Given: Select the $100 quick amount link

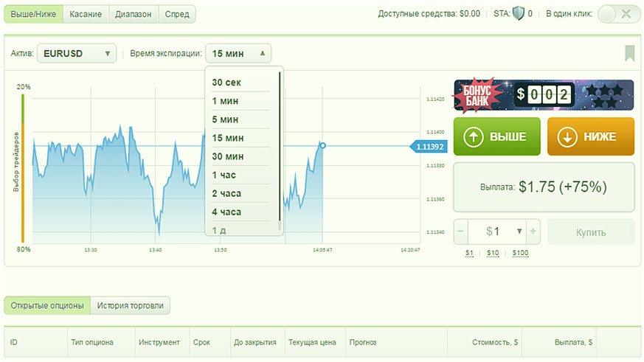Looking at the screenshot, I should click(519, 254).
